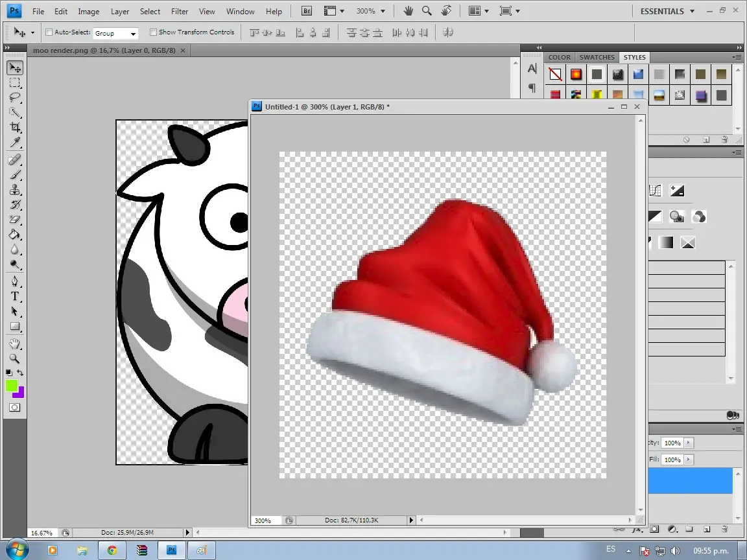Open Untitled-1 status bar info arrow
The height and width of the screenshot is (560, 747).
point(411,520)
